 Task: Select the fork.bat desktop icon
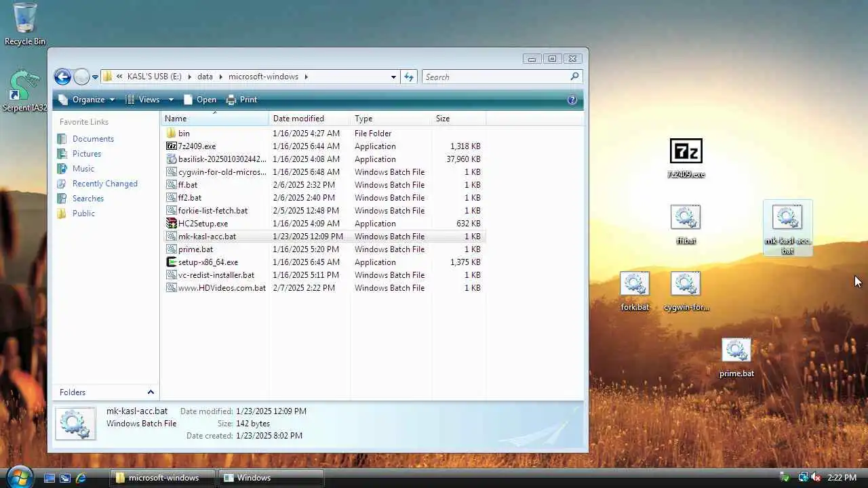pos(635,290)
